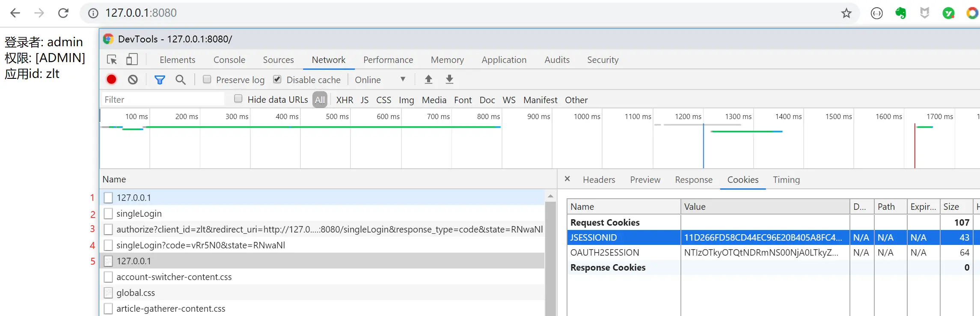View site information icon in address bar
The width and height of the screenshot is (980, 316).
(93, 13)
